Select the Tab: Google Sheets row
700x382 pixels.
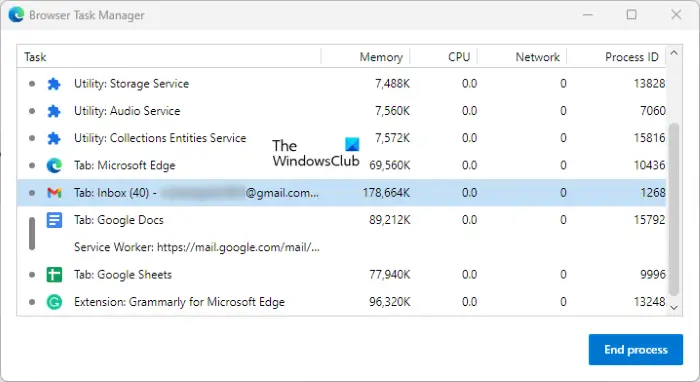point(342,274)
